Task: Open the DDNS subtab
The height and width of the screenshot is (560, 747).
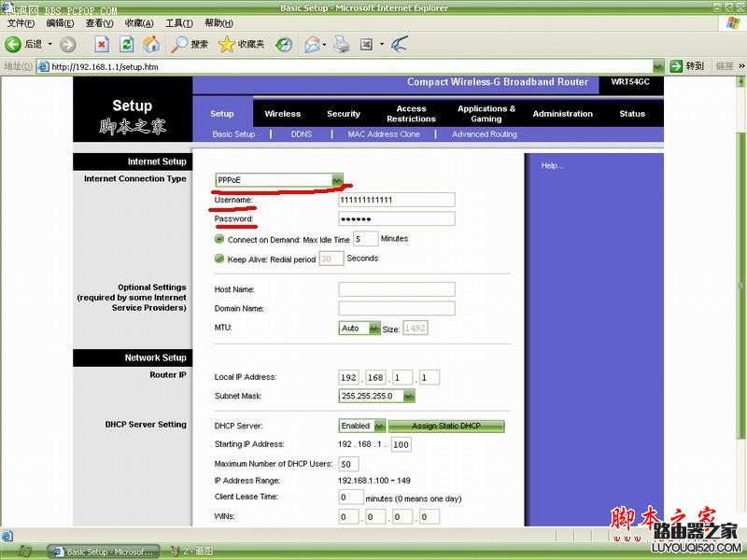Action: (x=302, y=134)
